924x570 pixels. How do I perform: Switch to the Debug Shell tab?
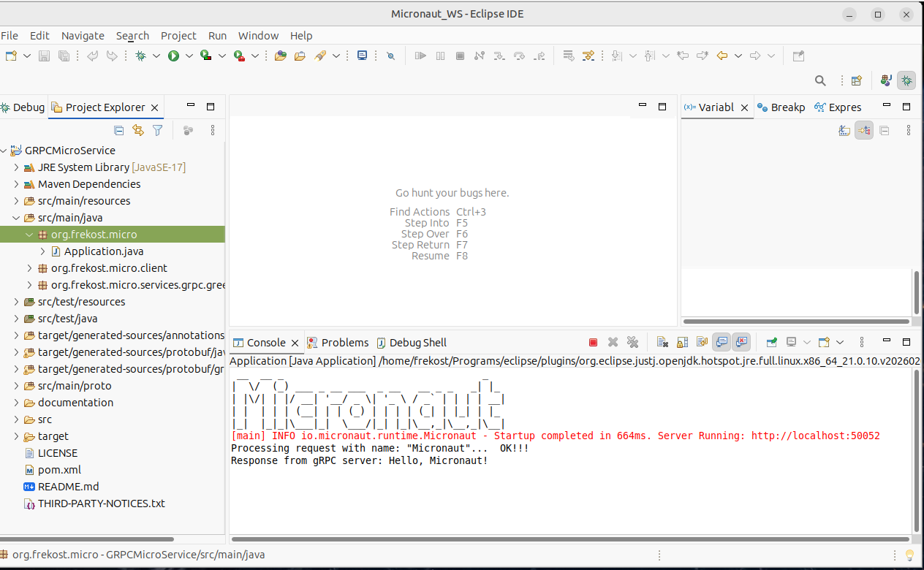[412, 342]
